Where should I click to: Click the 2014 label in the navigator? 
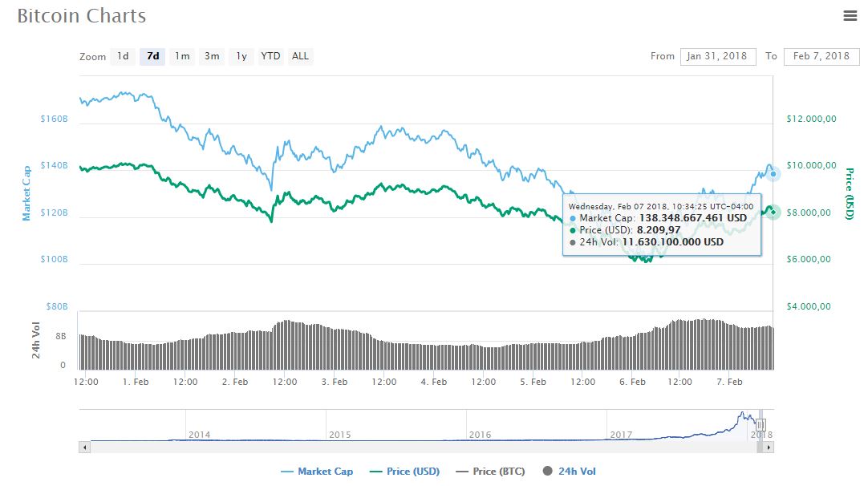pos(199,435)
